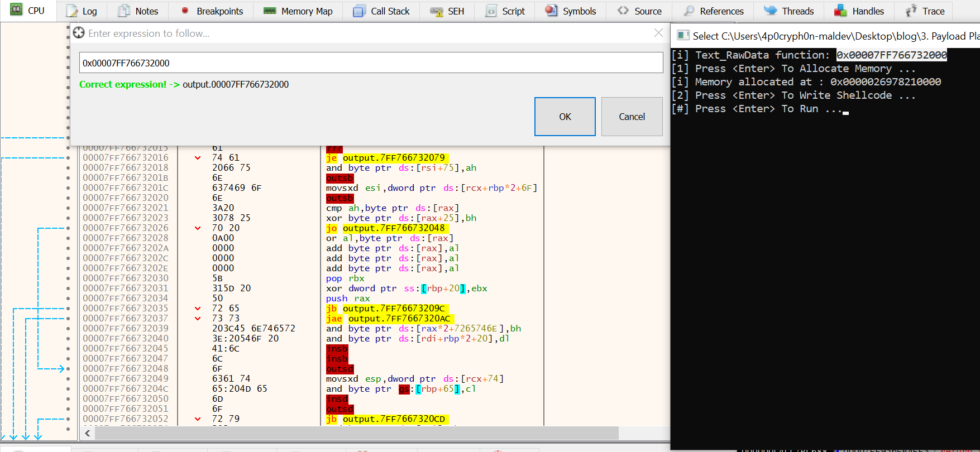Open the Source tab
The height and width of the screenshot is (452, 980).
[x=639, y=11]
